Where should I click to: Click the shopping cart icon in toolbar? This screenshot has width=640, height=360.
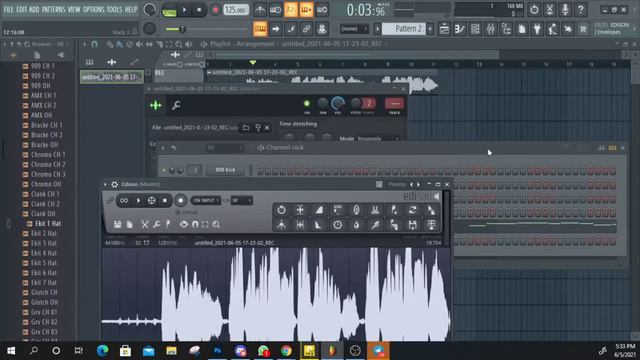[x=583, y=29]
